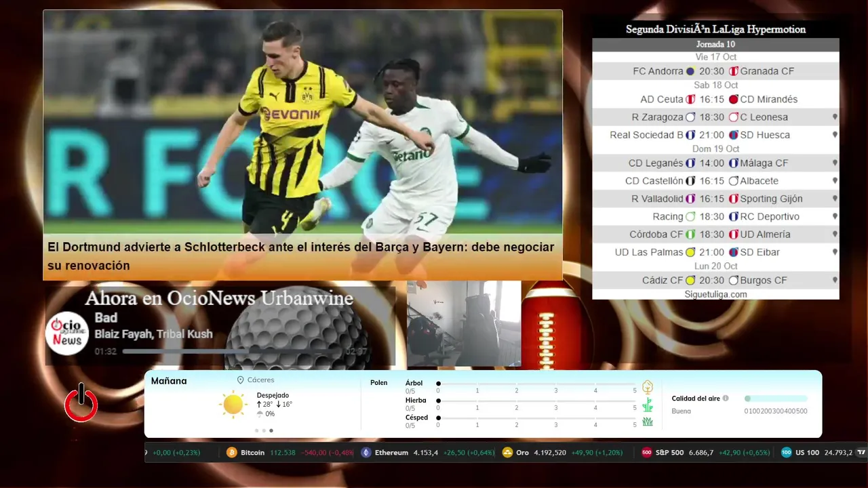The height and width of the screenshot is (488, 868).
Task: Click the Césped pollen level slider
Action: 536,418
